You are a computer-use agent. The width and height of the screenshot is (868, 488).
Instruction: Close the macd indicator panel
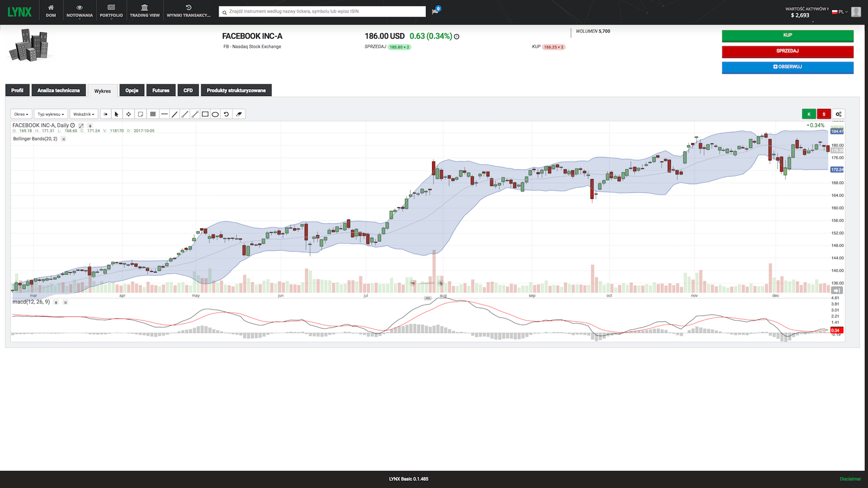(x=66, y=303)
